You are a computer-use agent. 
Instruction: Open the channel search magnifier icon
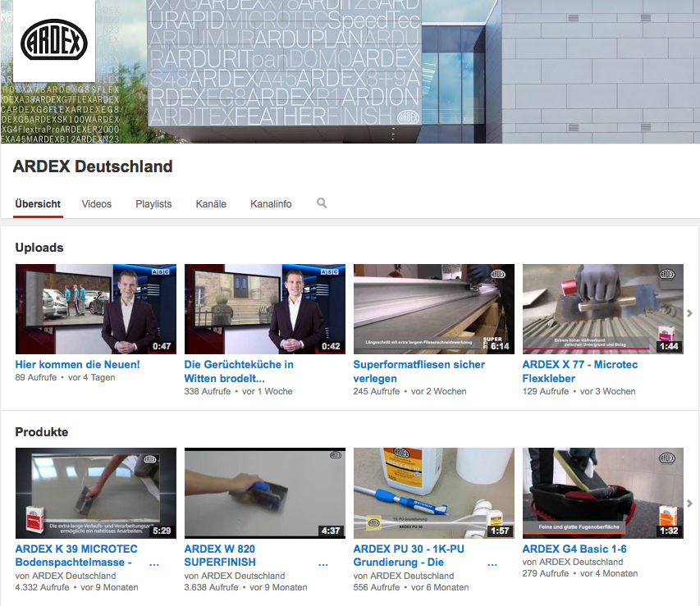(x=322, y=203)
